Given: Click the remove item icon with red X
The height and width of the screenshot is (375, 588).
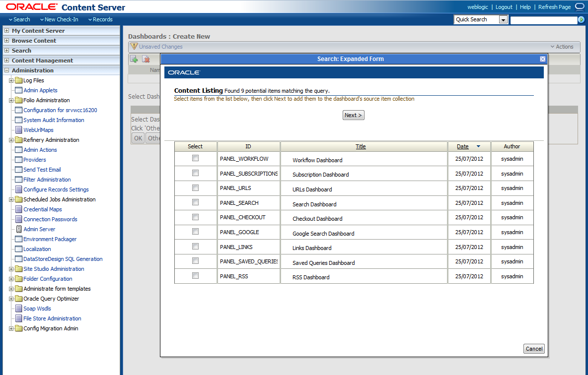Looking at the screenshot, I should pos(146,59).
